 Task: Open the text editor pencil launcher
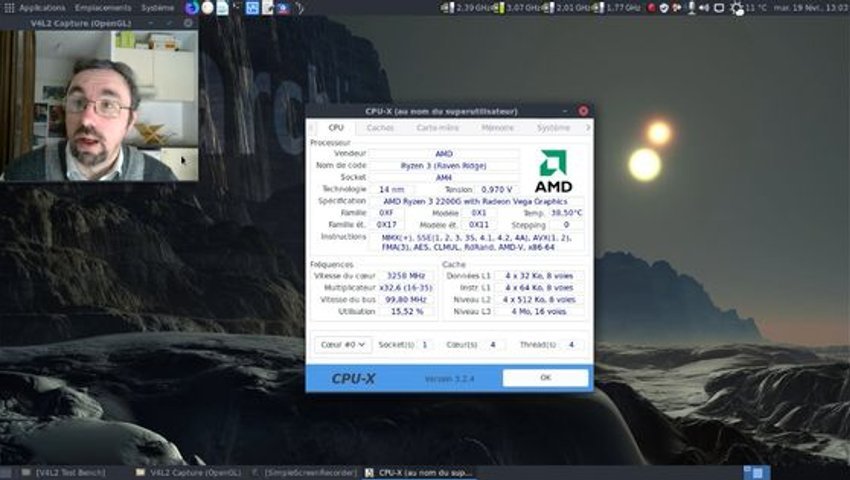click(x=268, y=8)
